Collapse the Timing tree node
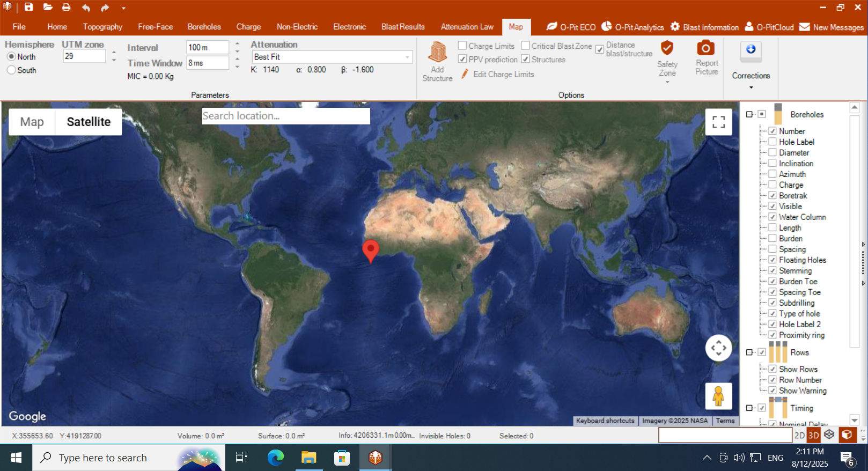The height and width of the screenshot is (471, 868). coord(749,408)
